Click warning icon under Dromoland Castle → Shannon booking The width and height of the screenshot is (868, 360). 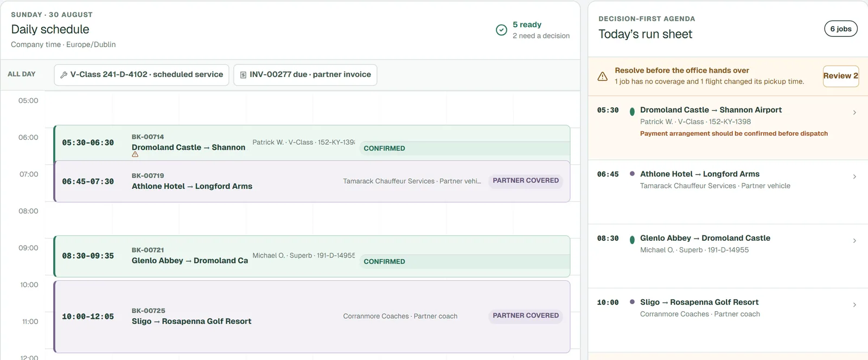tap(135, 155)
